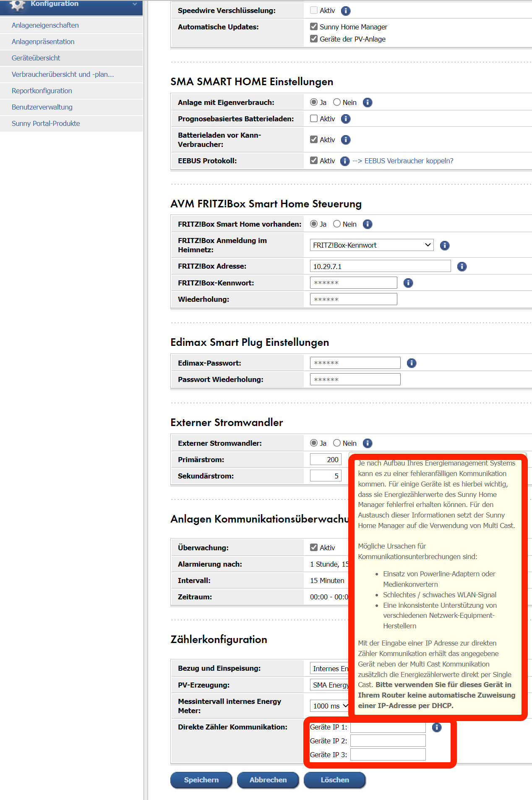Image resolution: width=532 pixels, height=800 pixels.
Task: Open Sunny Portal-Produkte in sidebar
Action: 46,123
